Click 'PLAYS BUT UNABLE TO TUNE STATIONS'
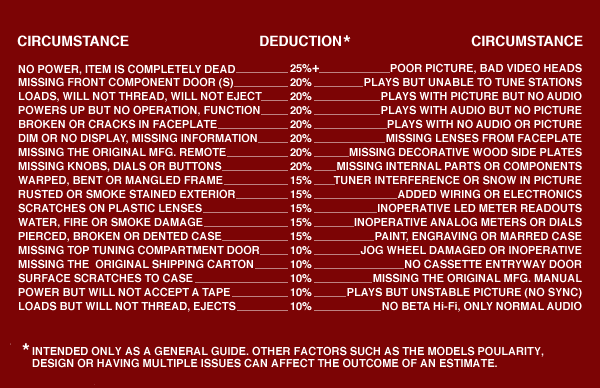 [473, 82]
